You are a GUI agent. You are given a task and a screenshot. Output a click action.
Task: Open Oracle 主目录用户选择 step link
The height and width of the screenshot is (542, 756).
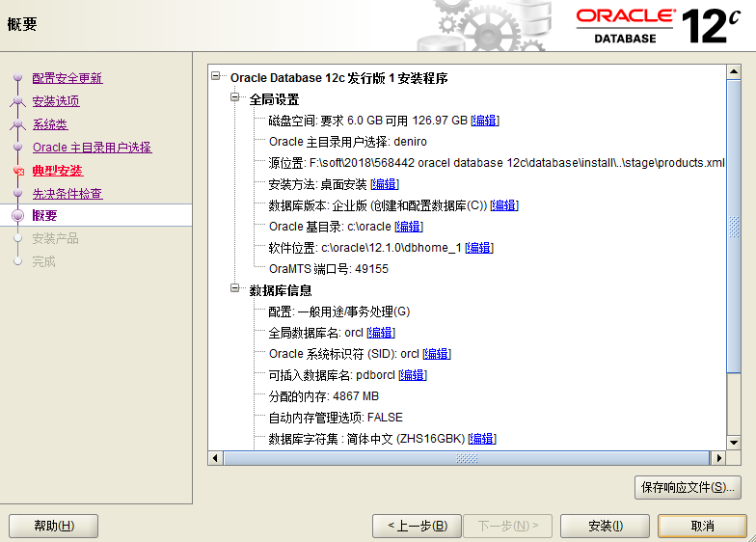[x=93, y=148]
